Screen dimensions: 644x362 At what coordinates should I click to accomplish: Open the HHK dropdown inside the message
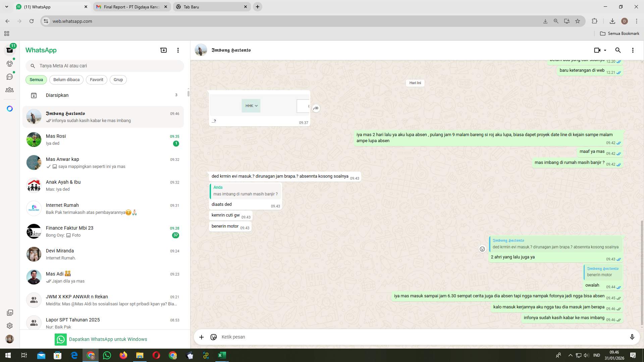[251, 106]
